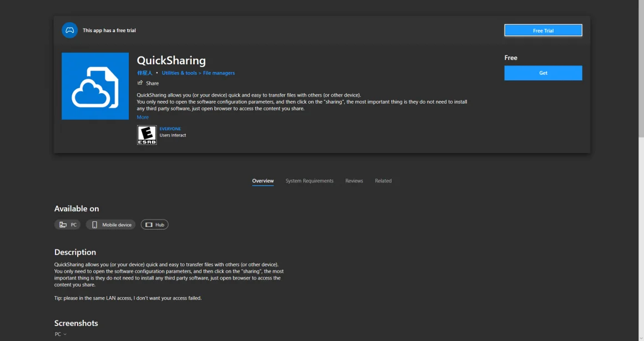
Task: Click the QuickSharing cloud app logo
Action: click(x=95, y=86)
